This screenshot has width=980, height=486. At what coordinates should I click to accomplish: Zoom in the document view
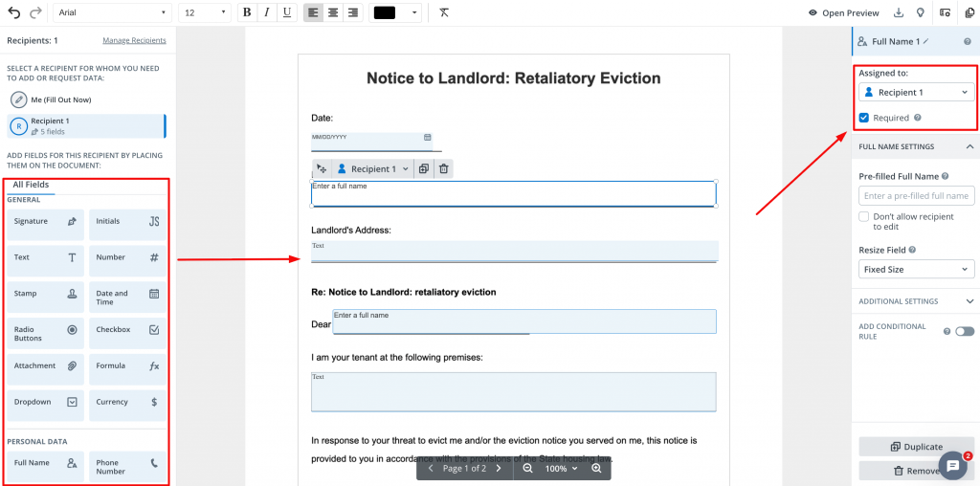pos(596,469)
